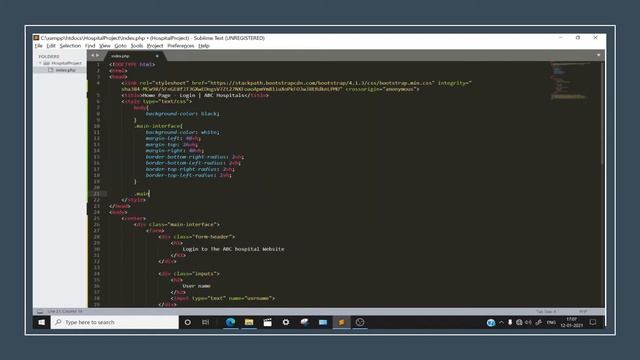The width and height of the screenshot is (640, 360).
Task: Launch Microsoft Edge from taskbar
Action: point(230,322)
